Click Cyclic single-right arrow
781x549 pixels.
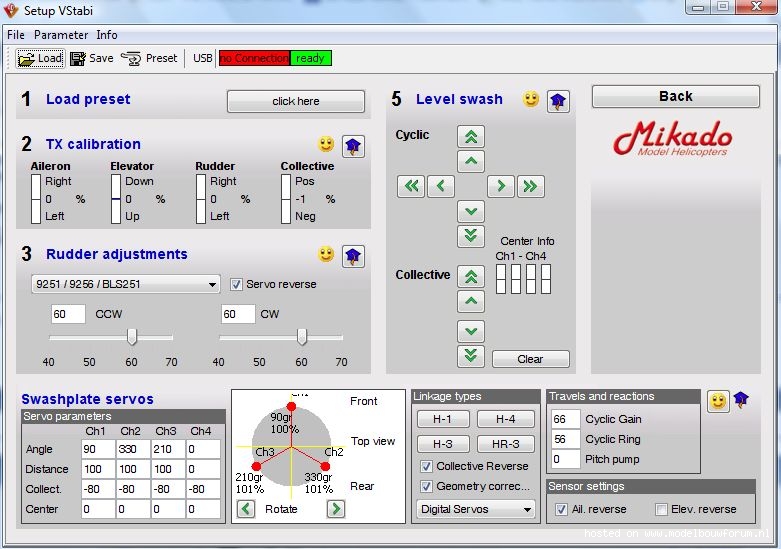pos(501,186)
